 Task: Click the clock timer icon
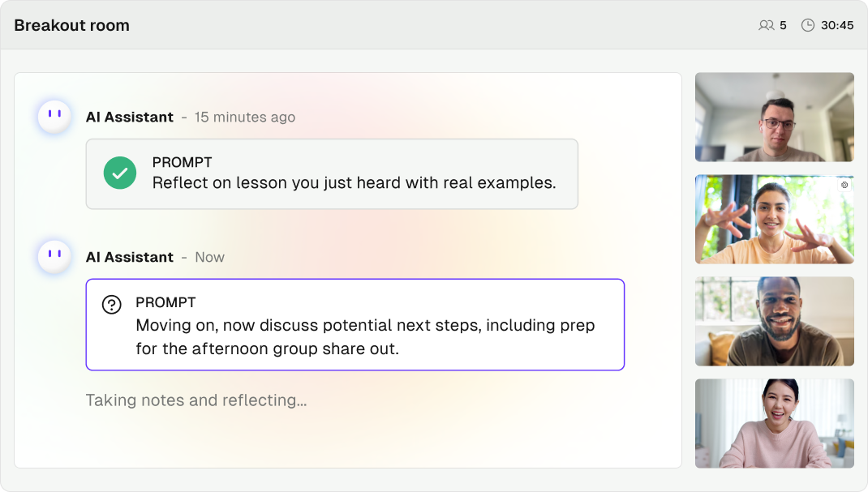tap(807, 25)
